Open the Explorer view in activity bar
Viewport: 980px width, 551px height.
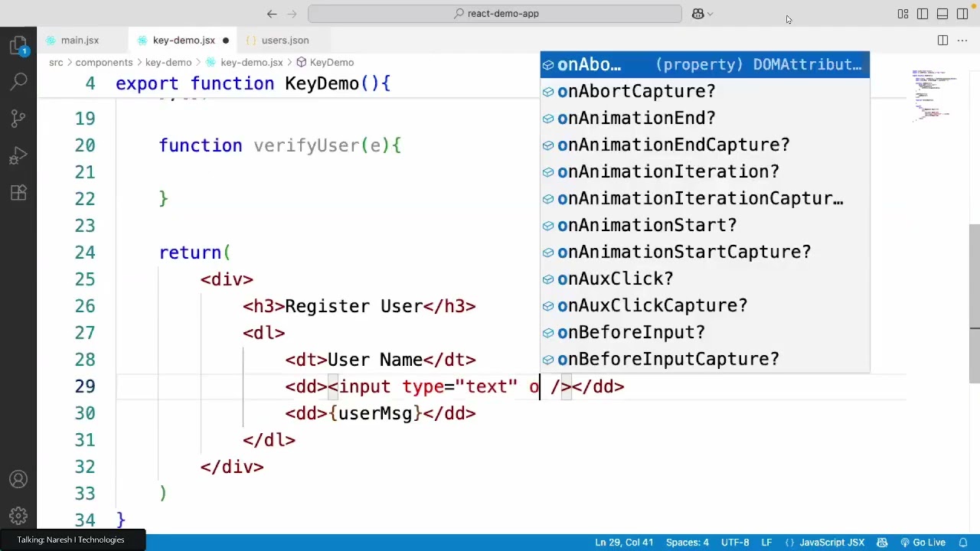pyautogui.click(x=18, y=45)
